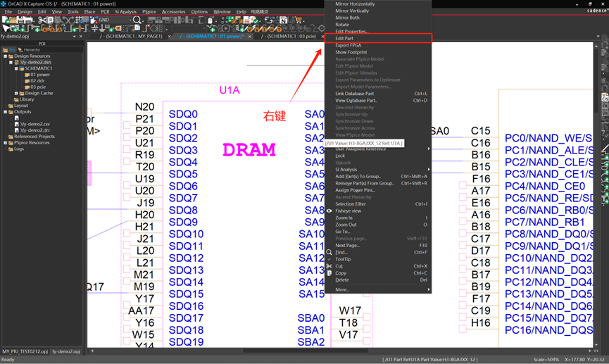The height and width of the screenshot is (364, 609).
Task: Close the SCHEMATIC1 : 01 power tab
Action: coord(250,37)
